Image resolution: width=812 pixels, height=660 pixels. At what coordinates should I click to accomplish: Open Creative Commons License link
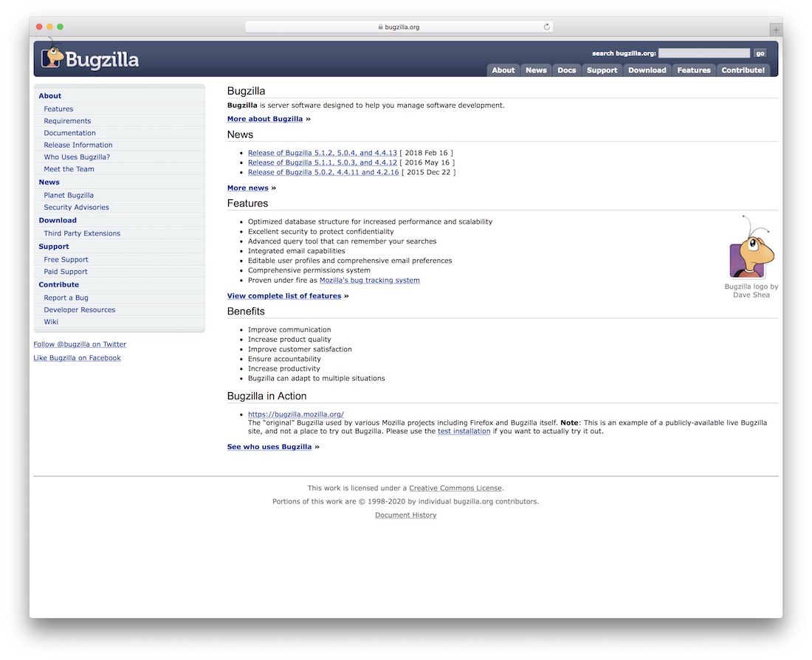(x=455, y=488)
